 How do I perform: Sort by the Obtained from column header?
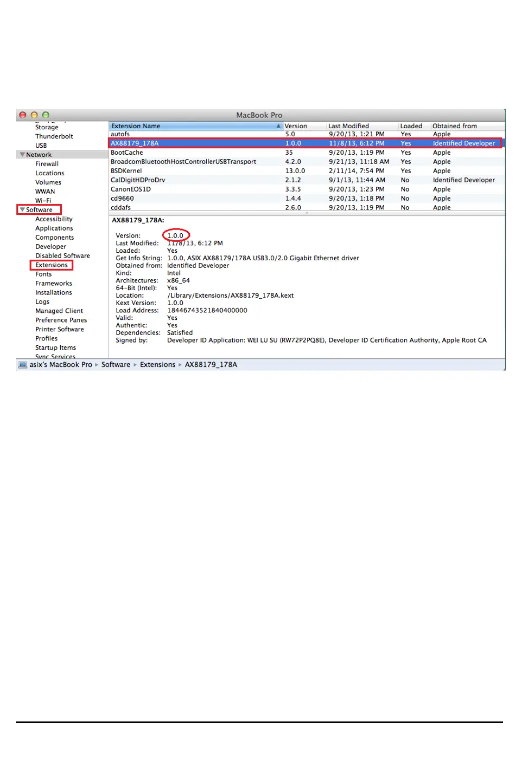coord(468,126)
